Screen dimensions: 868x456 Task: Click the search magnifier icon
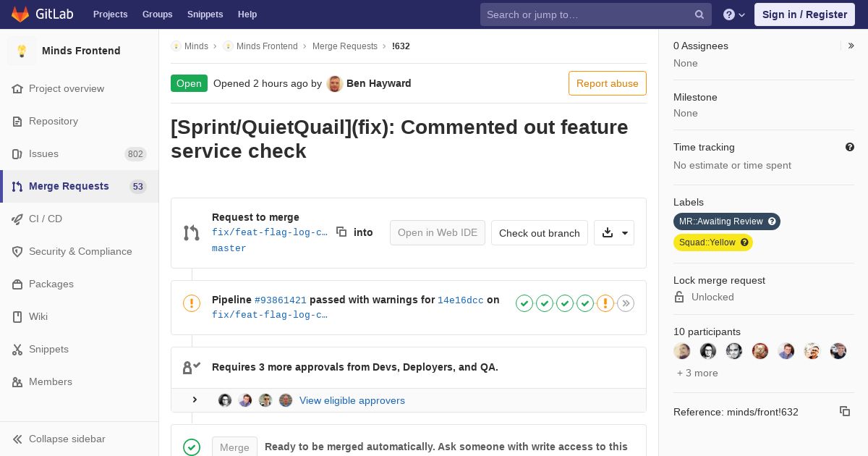pyautogui.click(x=699, y=14)
